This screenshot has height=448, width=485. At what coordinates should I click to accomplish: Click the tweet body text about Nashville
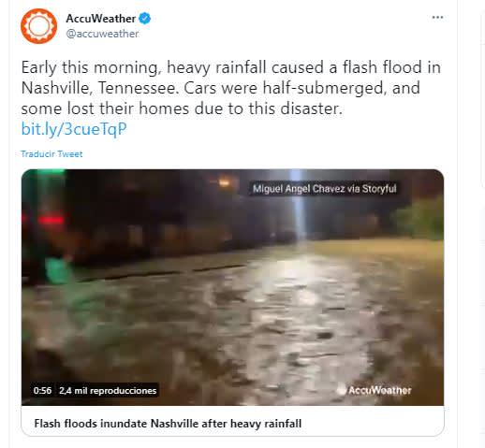click(231, 88)
